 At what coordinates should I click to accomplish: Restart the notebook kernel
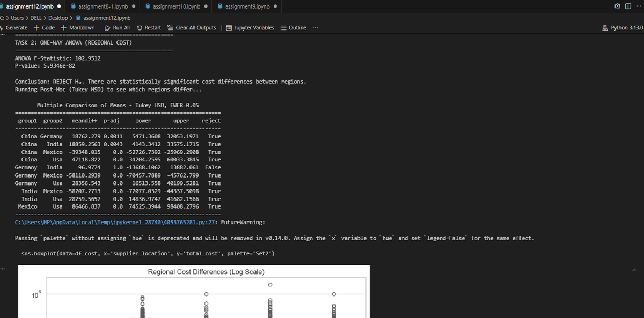coord(149,28)
